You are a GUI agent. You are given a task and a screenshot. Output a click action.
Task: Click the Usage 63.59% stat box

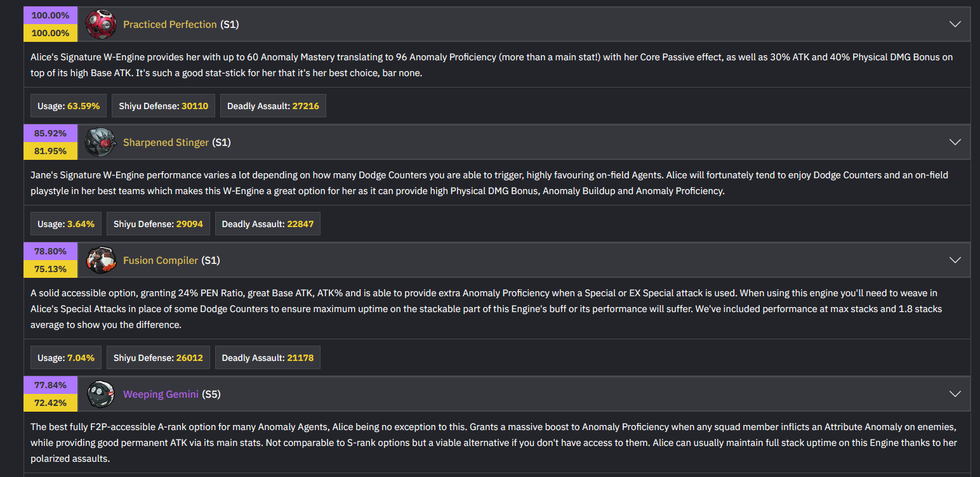click(69, 106)
